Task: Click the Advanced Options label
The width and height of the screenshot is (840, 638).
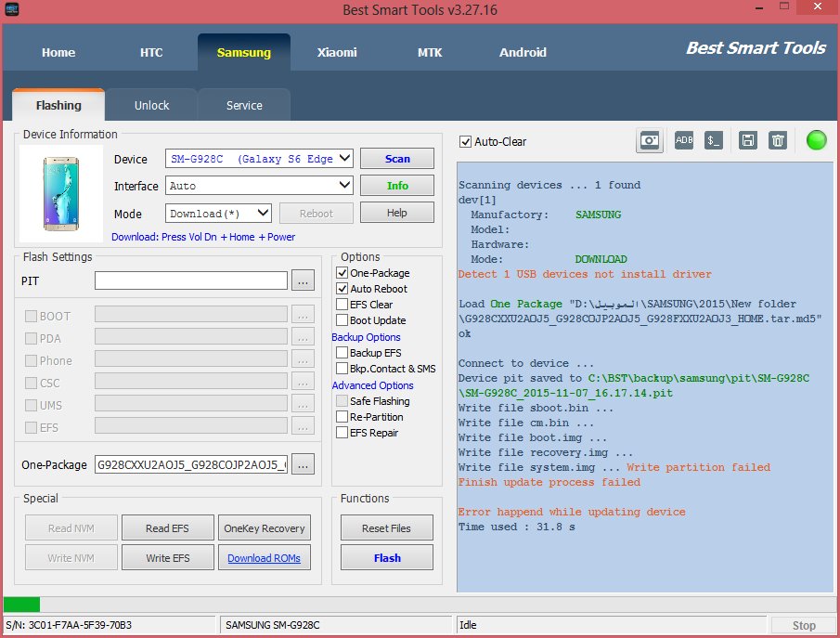Action: pos(372,385)
